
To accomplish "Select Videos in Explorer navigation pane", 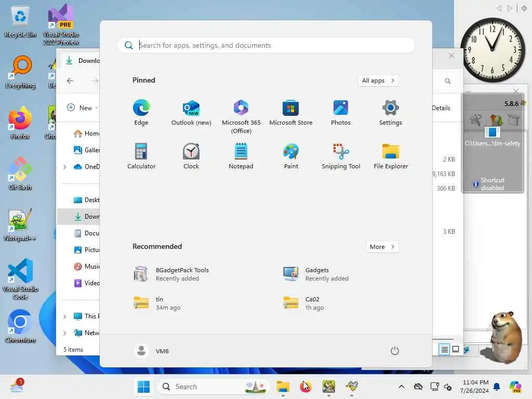I will pyautogui.click(x=86, y=283).
